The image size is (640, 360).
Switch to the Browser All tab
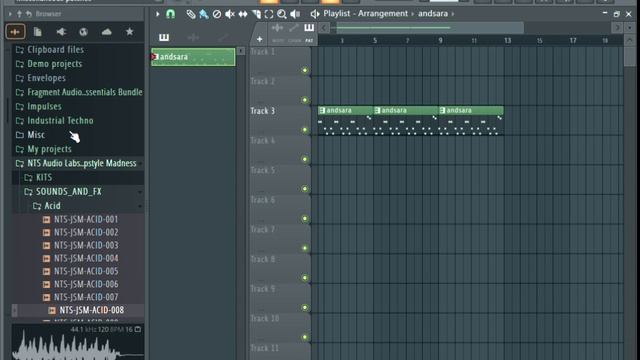(x=16, y=32)
